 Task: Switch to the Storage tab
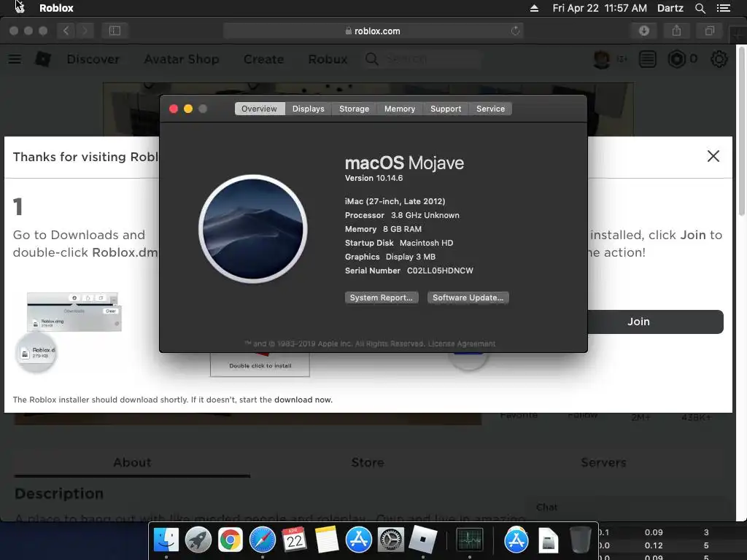[354, 109]
